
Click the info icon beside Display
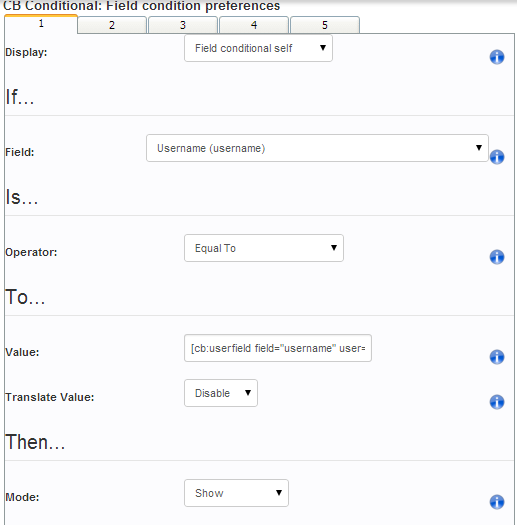(x=497, y=57)
